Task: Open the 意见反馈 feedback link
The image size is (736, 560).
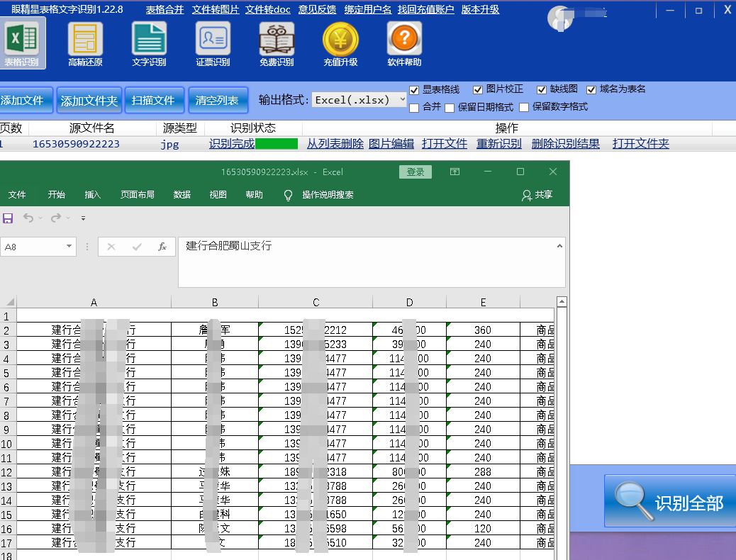Action: click(x=318, y=9)
